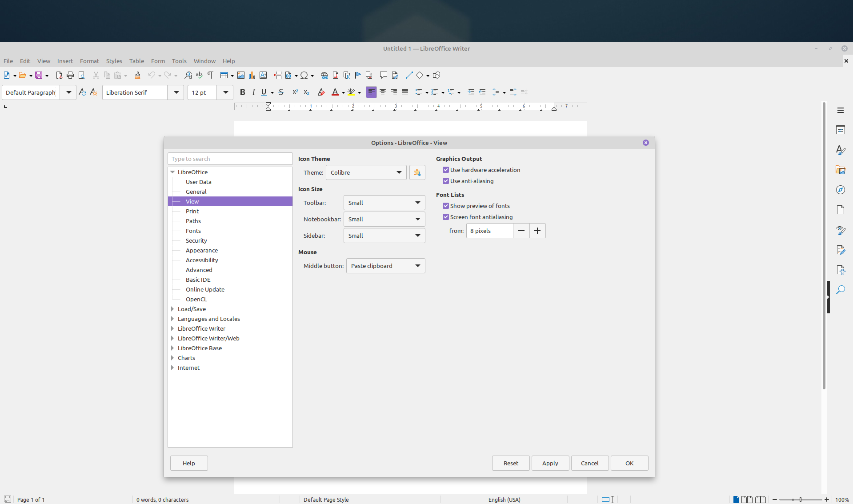Click highlighting color swatch icon
The image size is (853, 504).
click(351, 92)
